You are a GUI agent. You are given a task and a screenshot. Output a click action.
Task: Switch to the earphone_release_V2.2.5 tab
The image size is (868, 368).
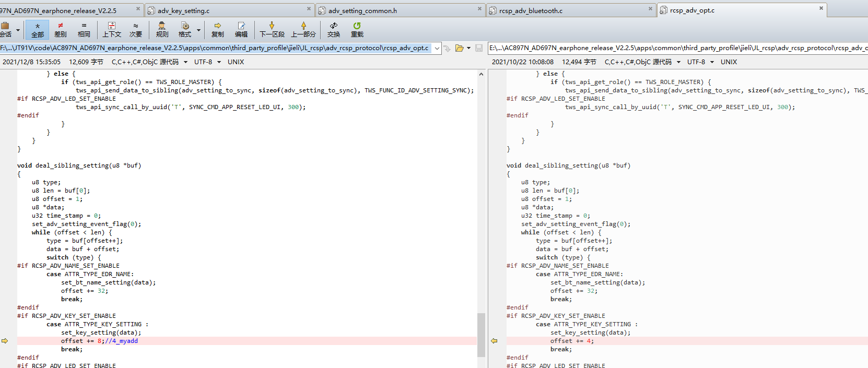point(72,10)
